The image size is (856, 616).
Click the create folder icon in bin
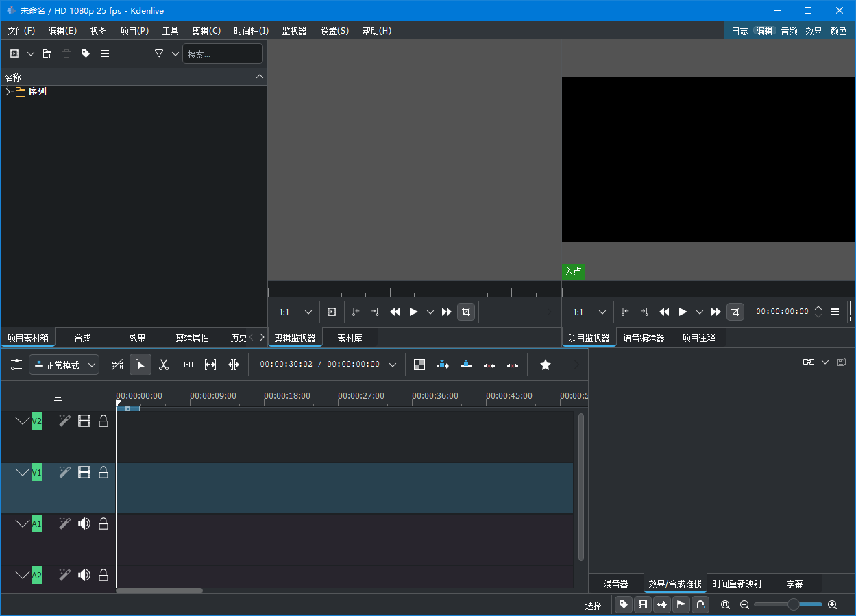(x=47, y=53)
